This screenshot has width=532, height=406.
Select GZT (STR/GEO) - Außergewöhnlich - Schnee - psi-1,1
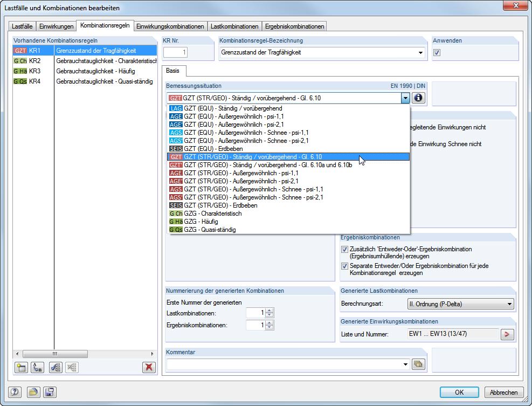[288, 189]
